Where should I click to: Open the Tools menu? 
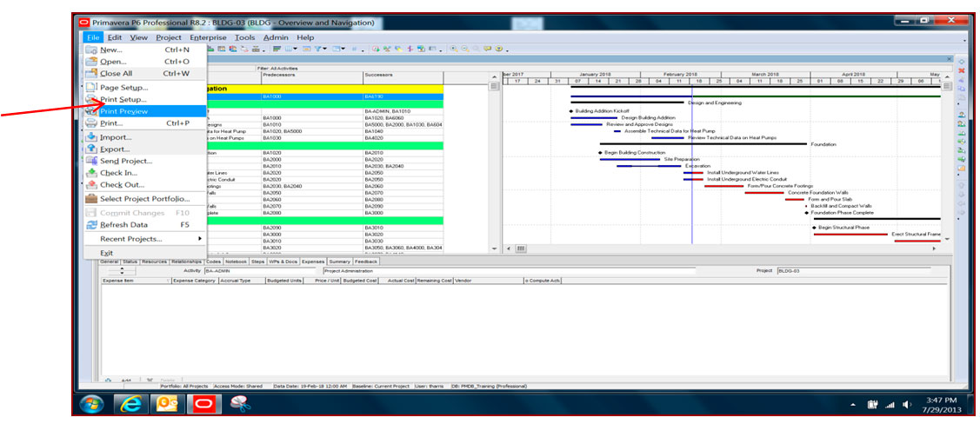tap(245, 37)
